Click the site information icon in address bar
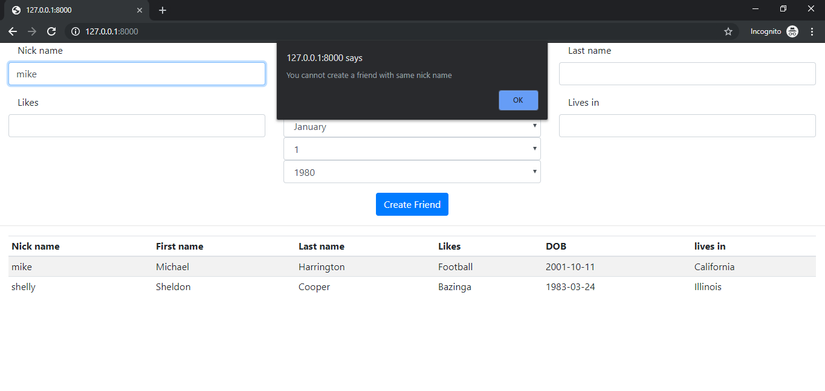 75,32
